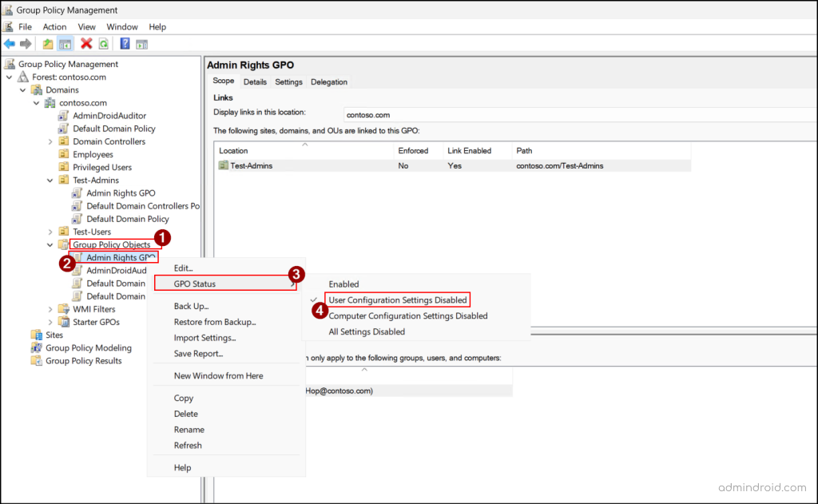Select All Settings Disabled option
Image resolution: width=818 pixels, height=504 pixels.
click(x=367, y=331)
